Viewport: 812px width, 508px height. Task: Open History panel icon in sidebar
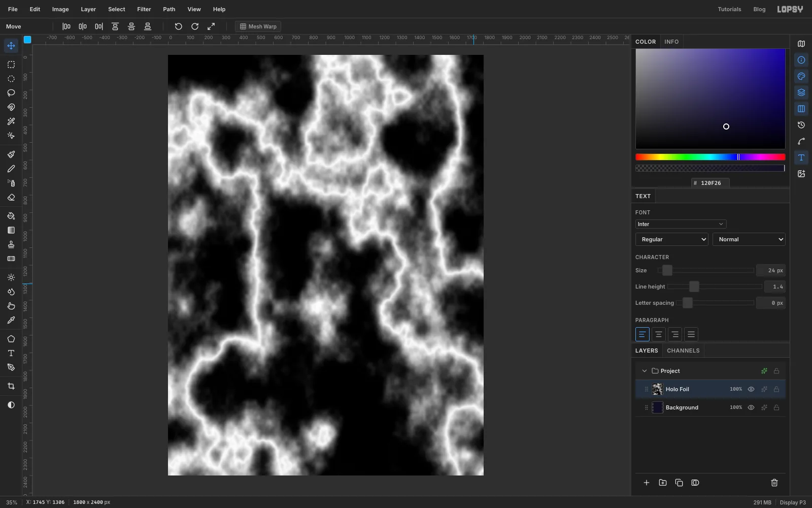(x=801, y=125)
